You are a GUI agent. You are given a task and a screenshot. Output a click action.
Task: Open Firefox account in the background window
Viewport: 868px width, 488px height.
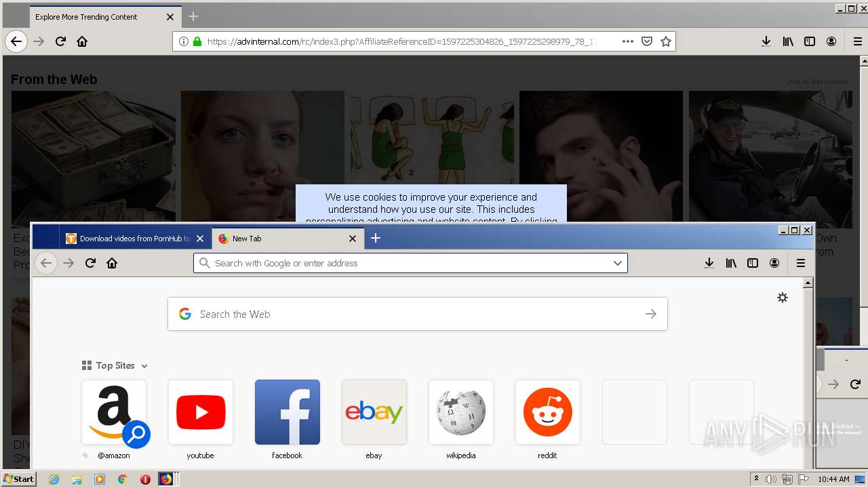tap(831, 41)
